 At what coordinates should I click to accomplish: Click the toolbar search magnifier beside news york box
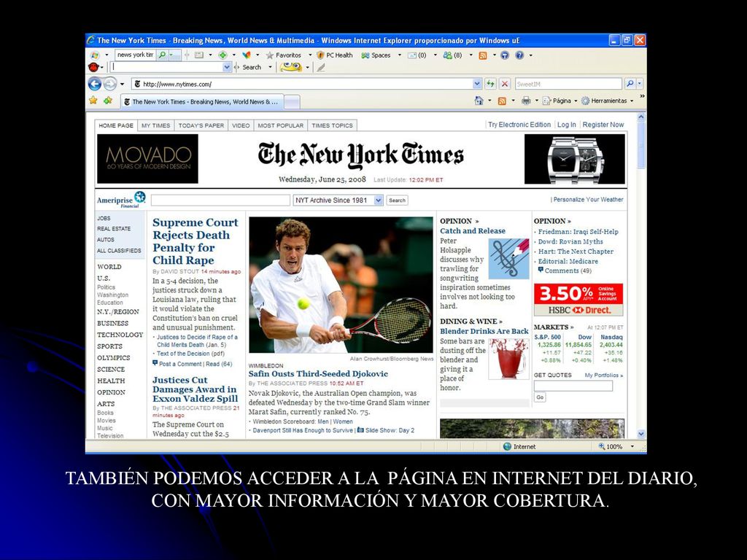(163, 55)
